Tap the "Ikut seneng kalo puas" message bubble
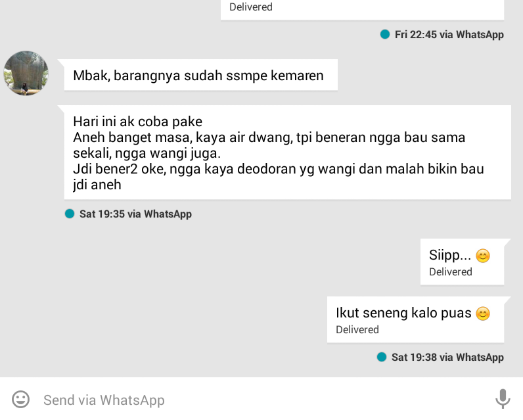Image resolution: width=523 pixels, height=420 pixels. click(x=415, y=319)
